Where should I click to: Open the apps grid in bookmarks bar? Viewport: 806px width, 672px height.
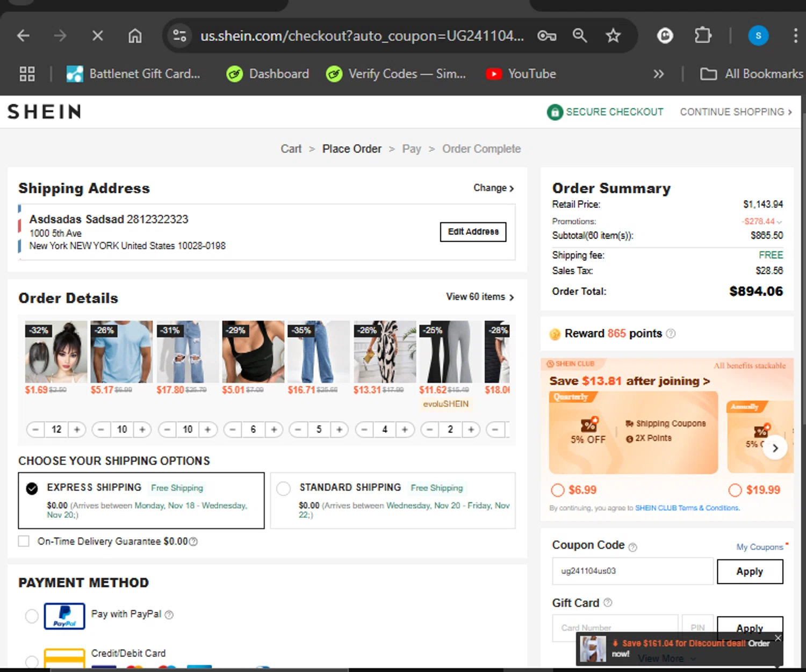tap(27, 74)
